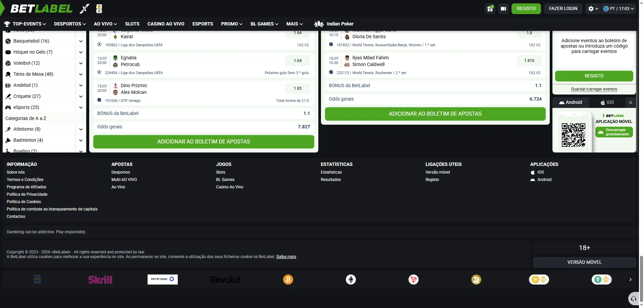The image size is (644, 308).
Task: Click the Andebol icon in sidebar
Action: click(x=8, y=85)
